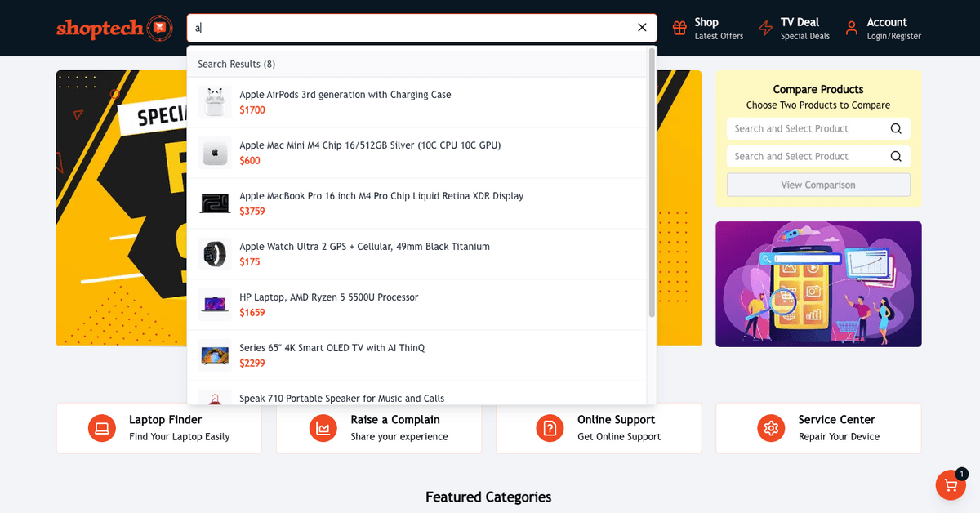Select Apple MacBook Pro 16 inch result
This screenshot has height=513, width=980.
point(416,203)
